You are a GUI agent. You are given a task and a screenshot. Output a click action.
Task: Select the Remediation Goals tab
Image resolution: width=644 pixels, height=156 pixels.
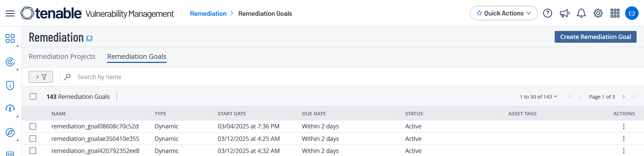(x=136, y=56)
